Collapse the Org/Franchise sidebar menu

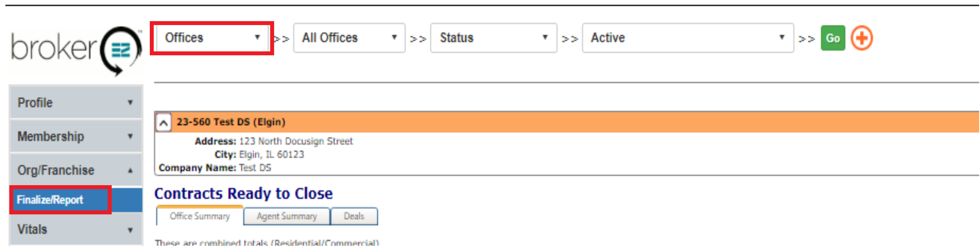pyautogui.click(x=75, y=170)
